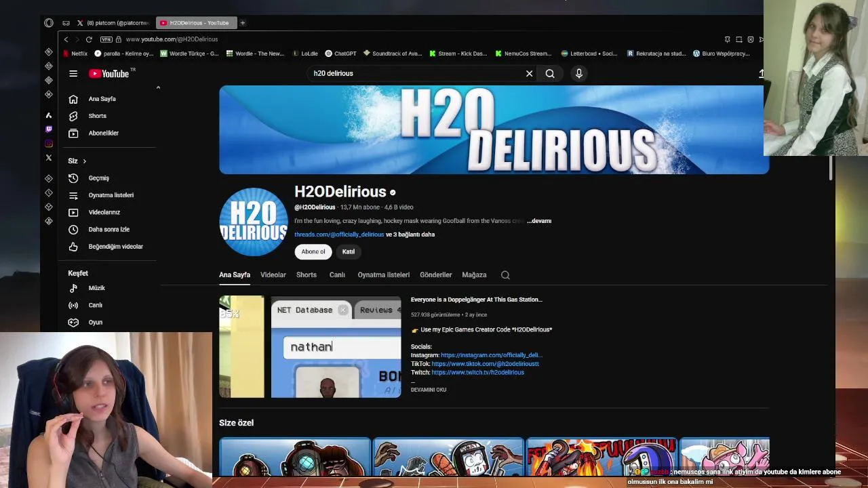
Task: Expand description with DEVAMINI OKU
Action: coord(429,390)
